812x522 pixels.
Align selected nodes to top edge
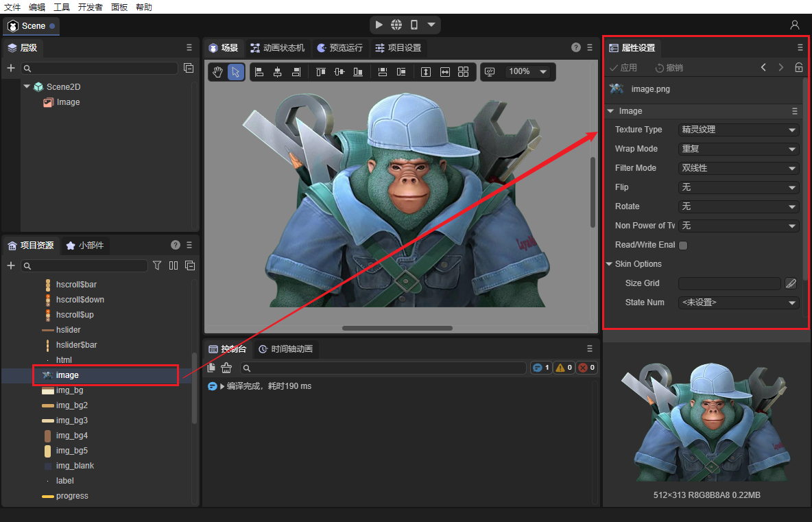coord(320,72)
